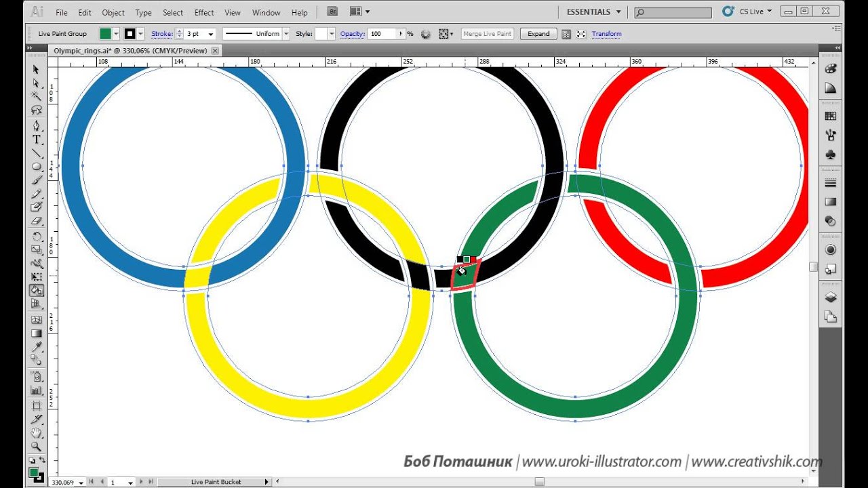Launch Adobe Bridge via the Br icon

point(332,12)
